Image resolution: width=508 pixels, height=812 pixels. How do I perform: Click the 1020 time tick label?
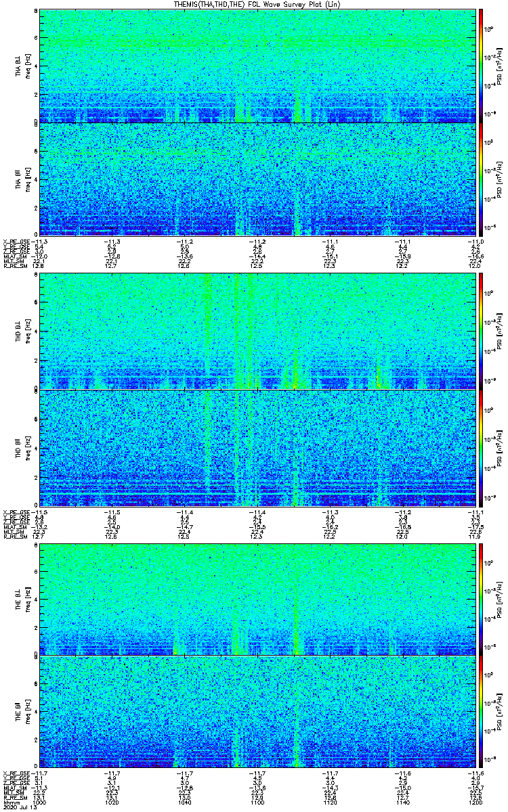(x=112, y=801)
